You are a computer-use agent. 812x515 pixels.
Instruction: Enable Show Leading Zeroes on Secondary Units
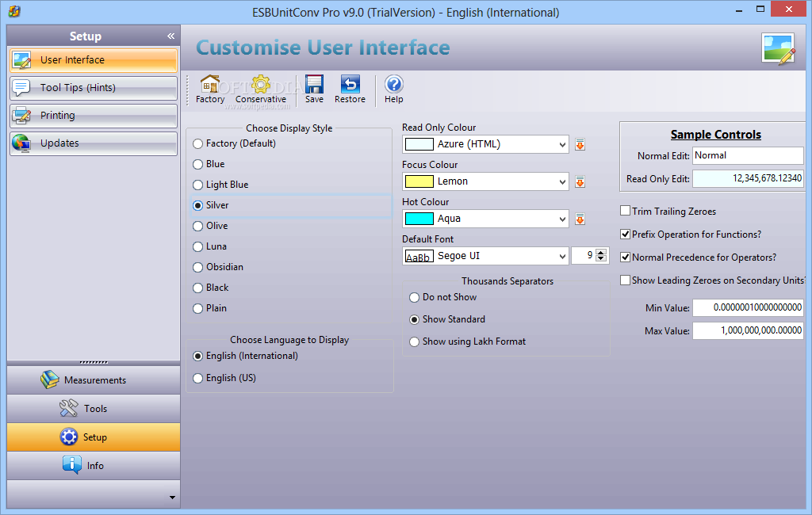(x=625, y=280)
